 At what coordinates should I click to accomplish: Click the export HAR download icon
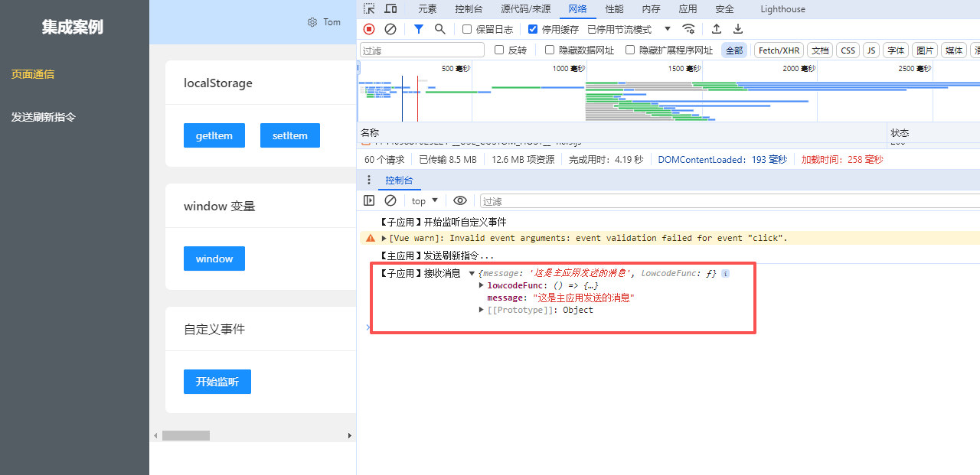[738, 29]
